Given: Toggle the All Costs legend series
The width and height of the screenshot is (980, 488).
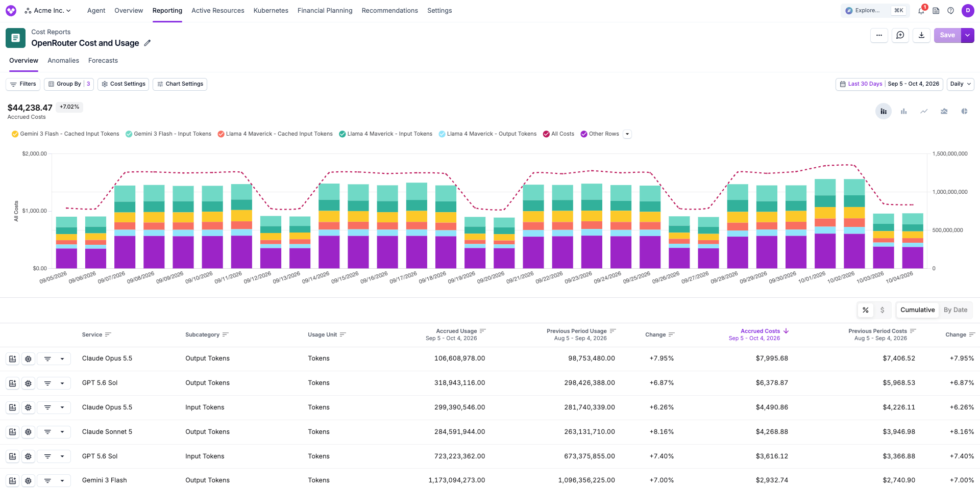Looking at the screenshot, I should pos(558,134).
